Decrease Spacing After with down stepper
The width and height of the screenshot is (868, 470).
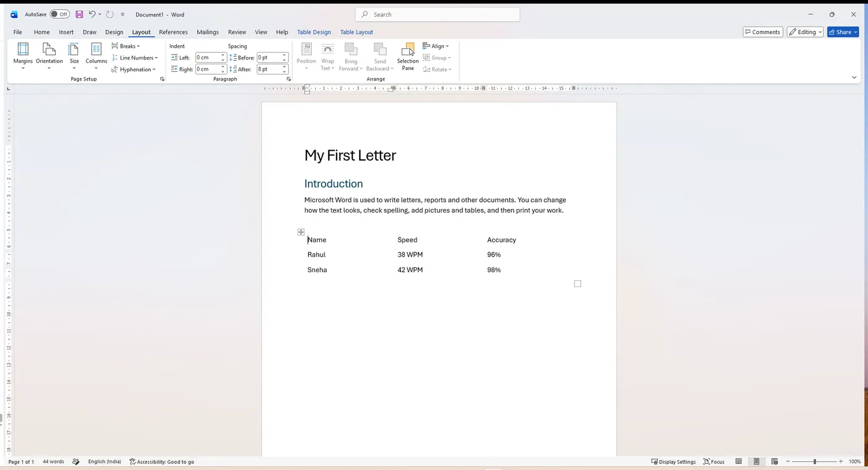pos(285,72)
